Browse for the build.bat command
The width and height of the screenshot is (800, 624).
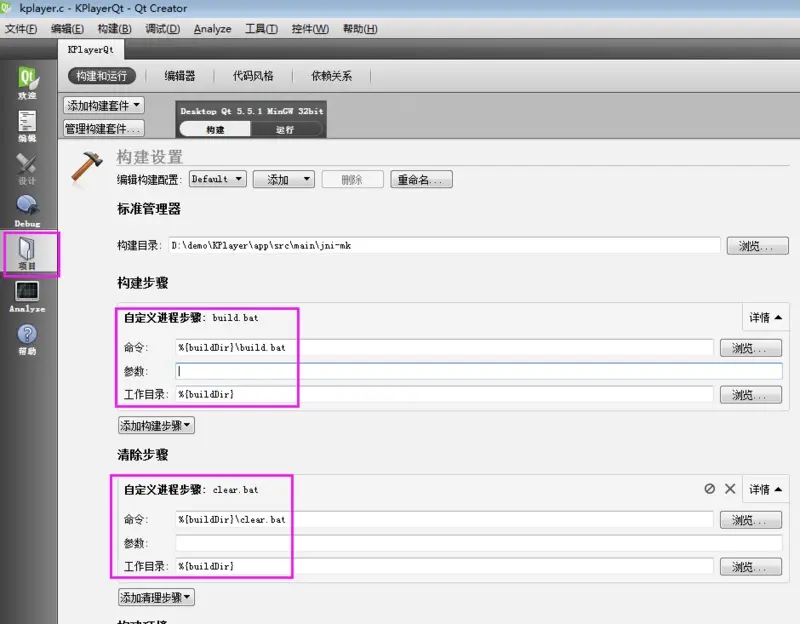pos(751,348)
